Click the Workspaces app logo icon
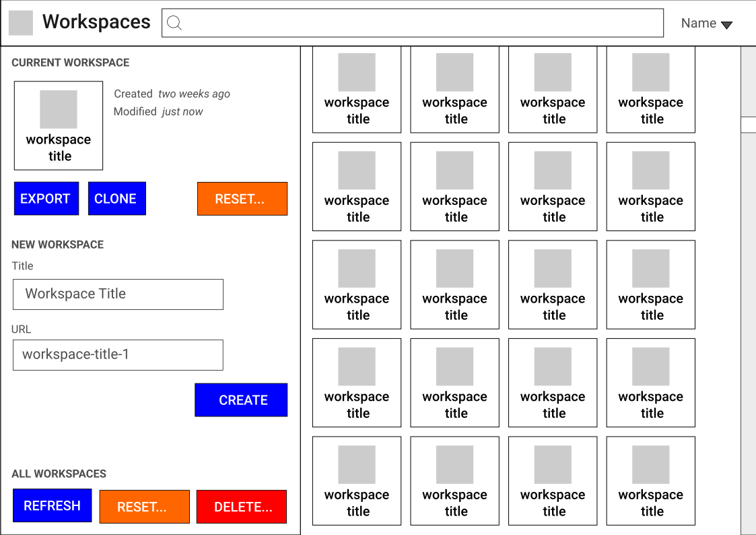Image resolution: width=756 pixels, height=535 pixels. 20,22
